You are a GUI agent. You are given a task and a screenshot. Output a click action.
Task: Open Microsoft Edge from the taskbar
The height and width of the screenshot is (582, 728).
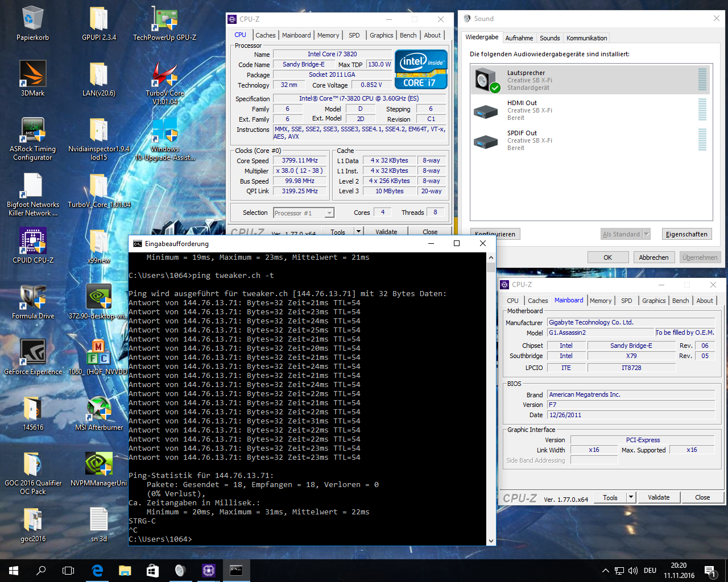click(97, 570)
